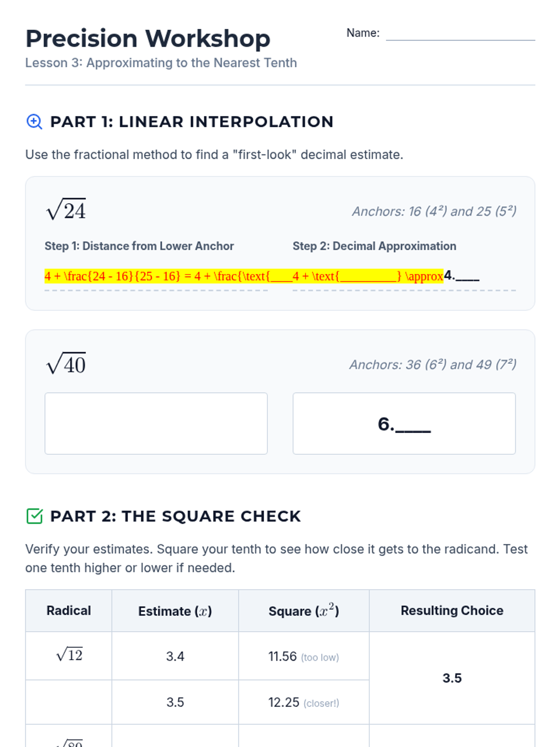Click the Resulting Choice column header
Screen dimensions: 560x747
click(x=452, y=611)
